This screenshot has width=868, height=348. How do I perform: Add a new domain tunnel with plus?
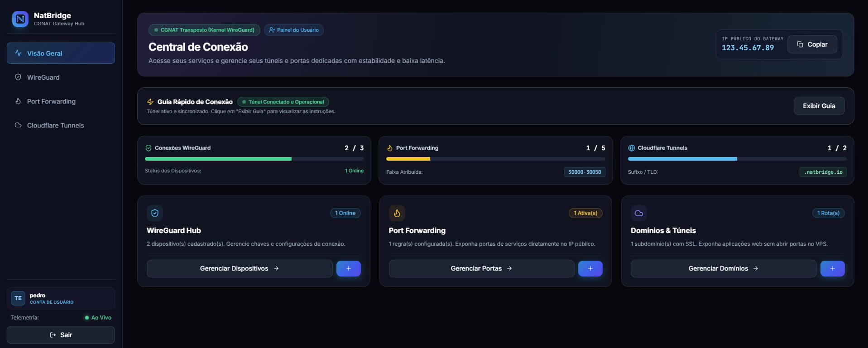833,268
